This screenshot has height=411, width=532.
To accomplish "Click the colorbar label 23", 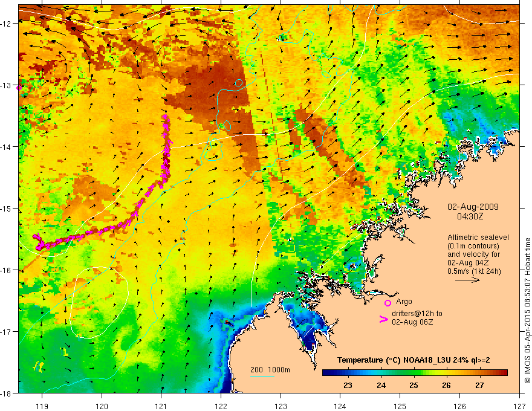I will click(x=348, y=386).
